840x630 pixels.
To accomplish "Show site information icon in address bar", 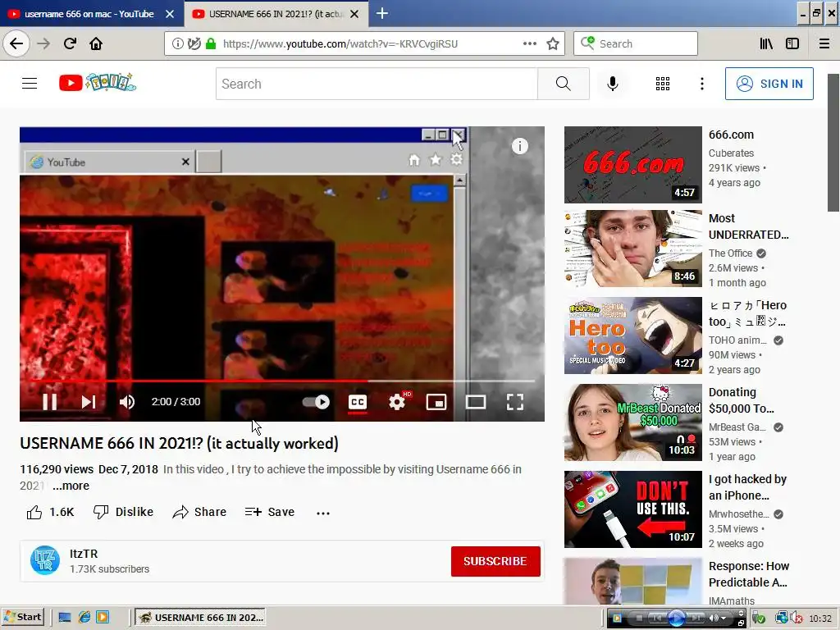I will [178, 44].
